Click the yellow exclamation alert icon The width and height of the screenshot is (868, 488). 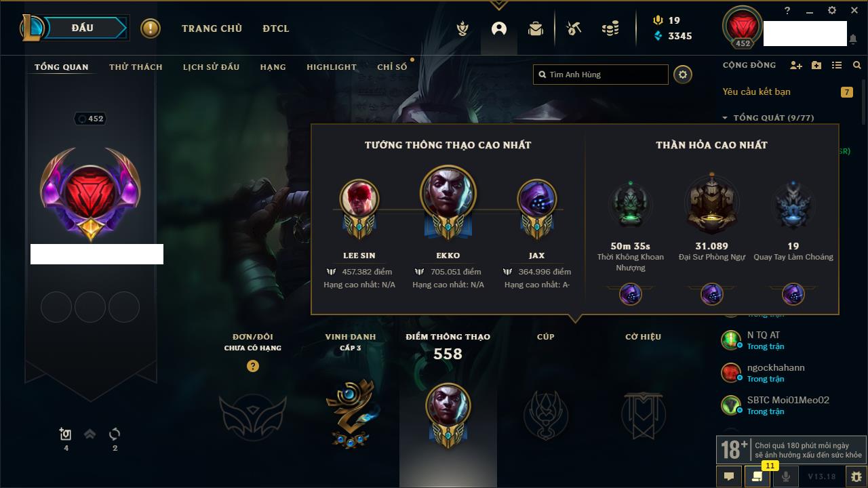point(150,28)
